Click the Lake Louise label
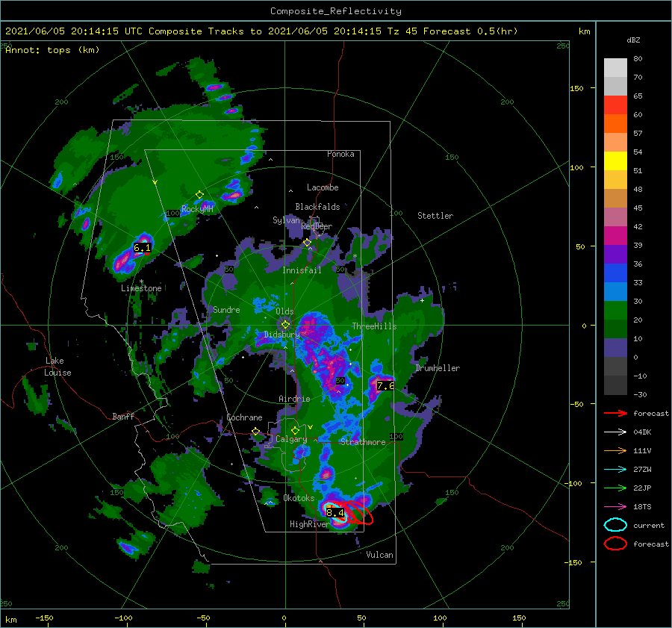672x628 pixels. [x=57, y=367]
